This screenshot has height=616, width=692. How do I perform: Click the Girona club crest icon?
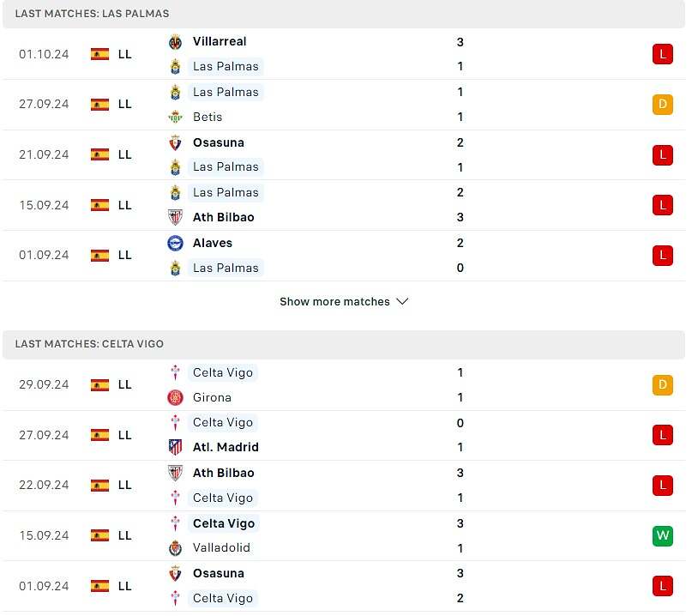[177, 400]
